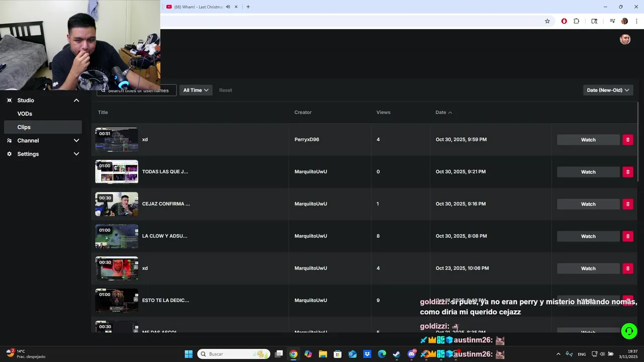Watch the CEJAZ CONFIRMA clip
644x362 pixels.
pyautogui.click(x=588, y=204)
